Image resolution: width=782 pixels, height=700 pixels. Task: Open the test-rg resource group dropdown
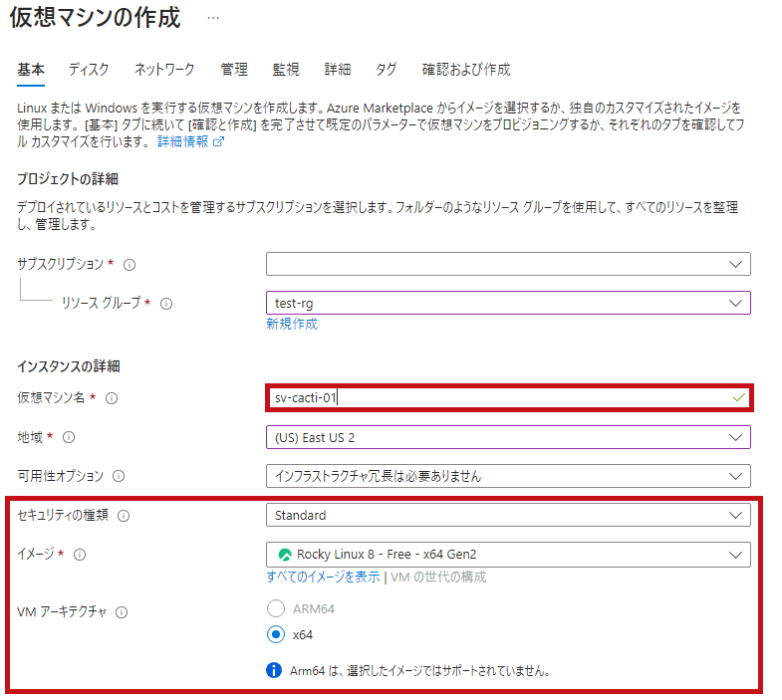click(x=508, y=303)
